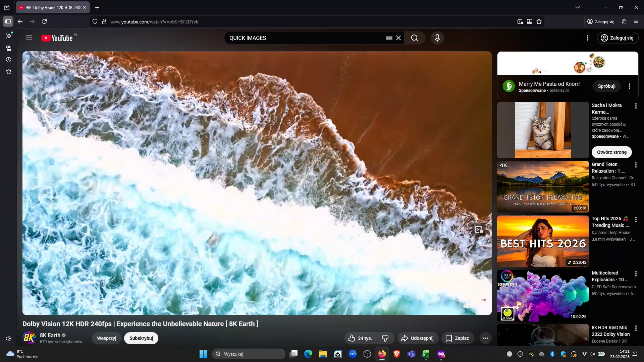Image resolution: width=644 pixels, height=362 pixels.
Task: Play the Grand Teton Relaxation thumbnail
Action: pos(543,187)
